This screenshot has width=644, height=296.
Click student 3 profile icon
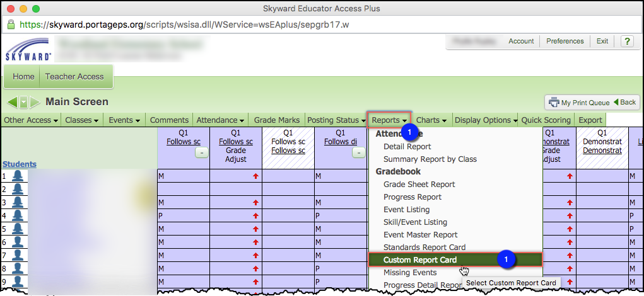pos(18,202)
